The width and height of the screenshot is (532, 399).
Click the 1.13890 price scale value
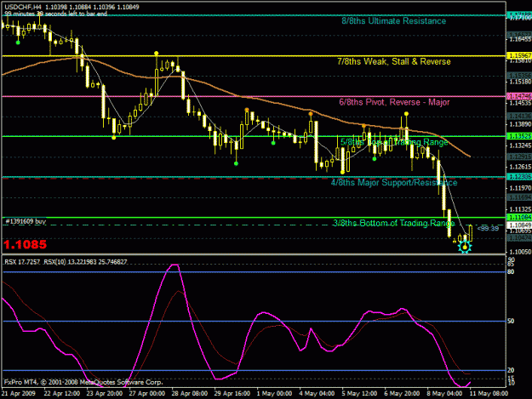tap(520, 124)
